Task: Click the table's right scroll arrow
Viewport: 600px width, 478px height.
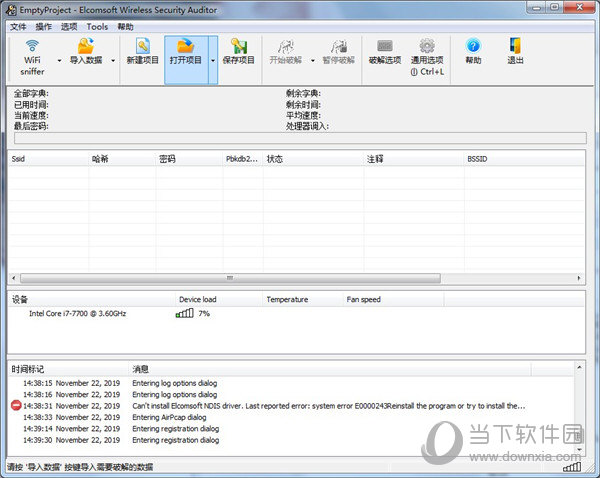Action: point(579,278)
